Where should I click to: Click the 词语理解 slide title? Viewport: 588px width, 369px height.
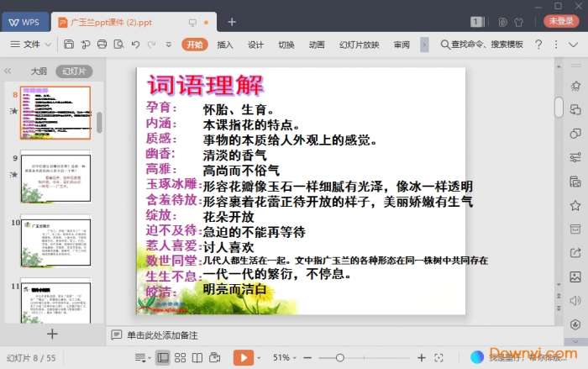pyautogui.click(x=206, y=85)
